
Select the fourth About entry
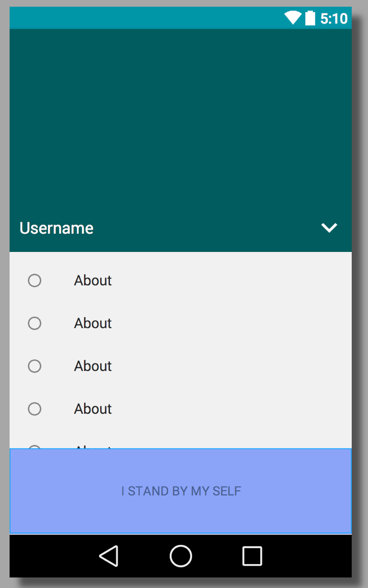point(34,409)
